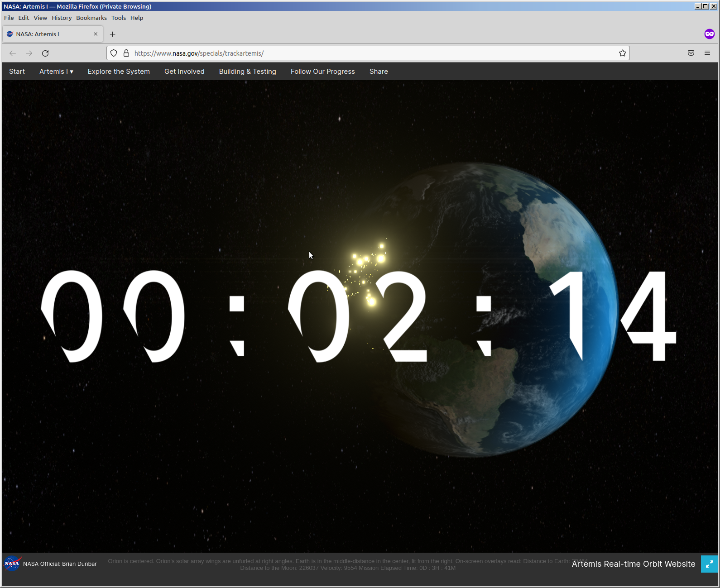Click the browser back arrow button
The image size is (720, 588).
click(13, 53)
